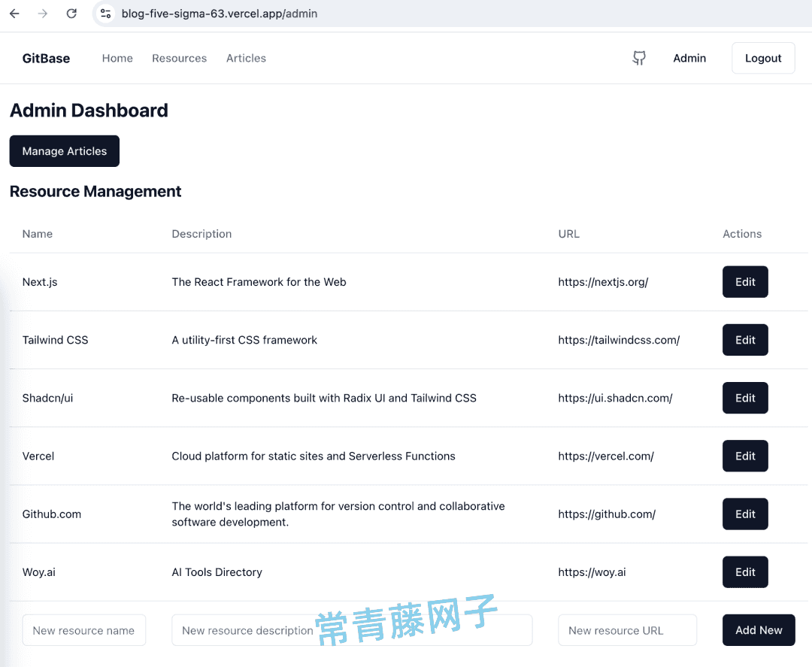
Task: Click the "Re-usable components built with Radix UI" description
Action: pos(324,398)
